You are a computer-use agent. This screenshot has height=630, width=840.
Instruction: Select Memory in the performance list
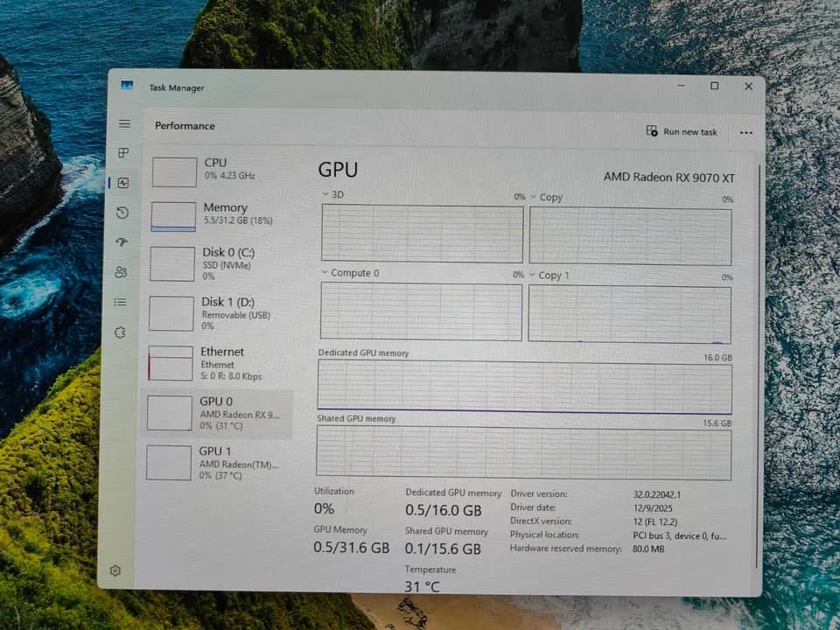(220, 216)
